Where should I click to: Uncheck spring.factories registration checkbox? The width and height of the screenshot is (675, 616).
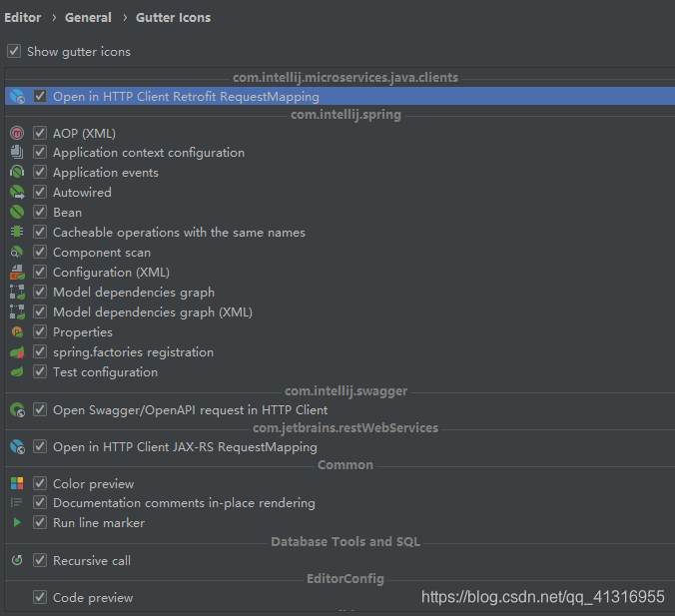click(x=40, y=351)
